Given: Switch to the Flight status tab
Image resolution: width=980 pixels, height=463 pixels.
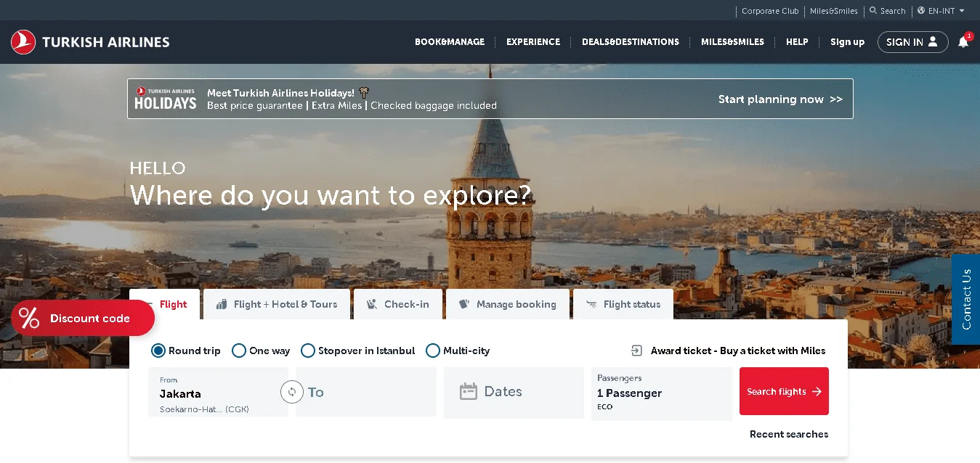Looking at the screenshot, I should click(x=623, y=303).
